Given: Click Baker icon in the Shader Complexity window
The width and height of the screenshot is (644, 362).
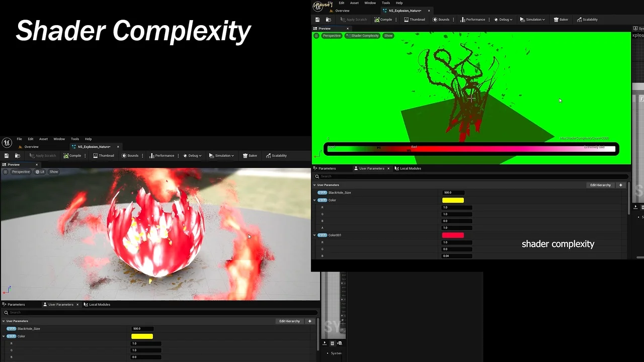Looking at the screenshot, I should point(556,20).
